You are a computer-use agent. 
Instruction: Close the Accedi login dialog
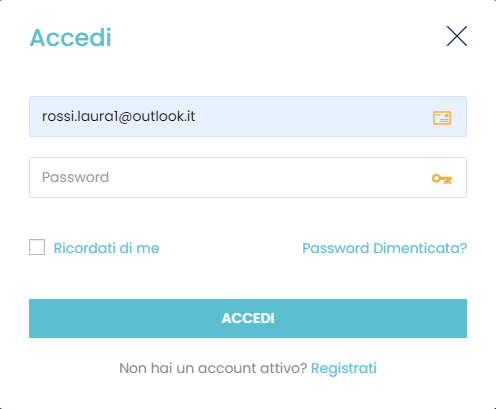point(457,36)
